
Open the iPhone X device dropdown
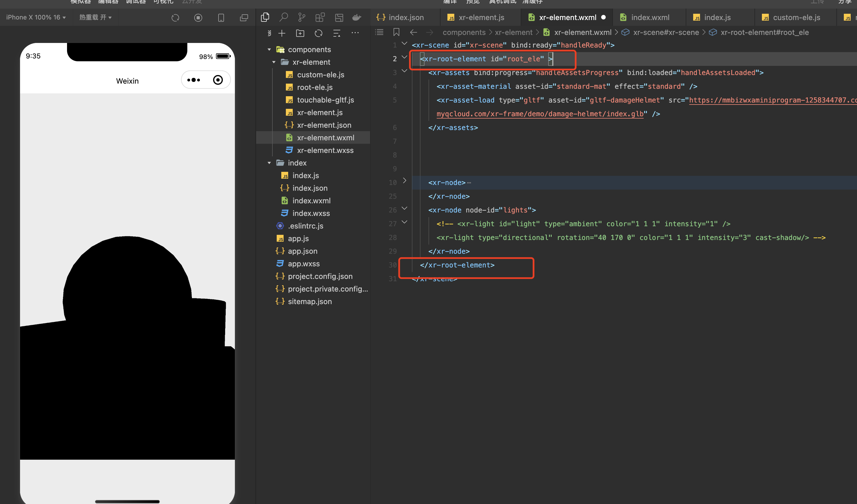(36, 17)
